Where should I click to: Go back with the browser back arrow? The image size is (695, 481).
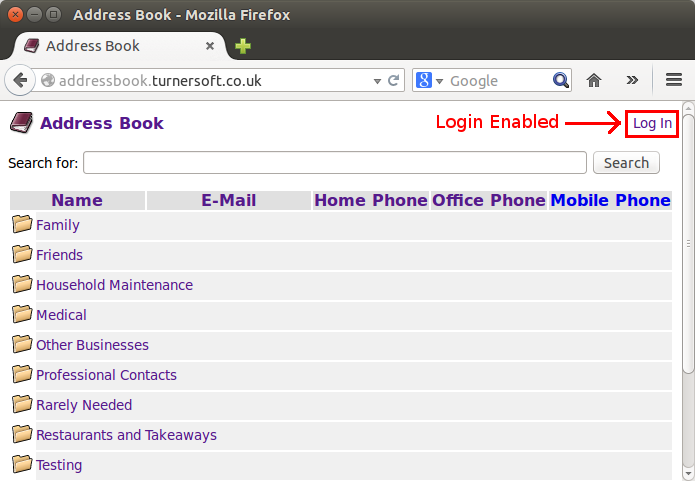[20, 80]
